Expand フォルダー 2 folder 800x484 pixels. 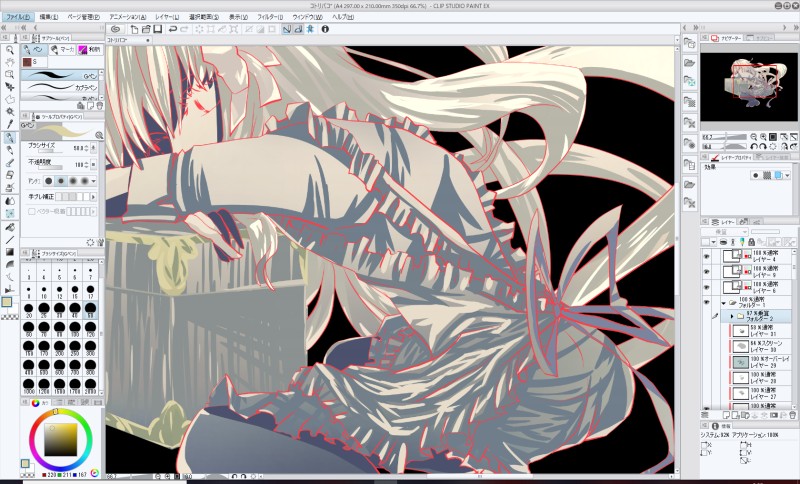click(732, 316)
